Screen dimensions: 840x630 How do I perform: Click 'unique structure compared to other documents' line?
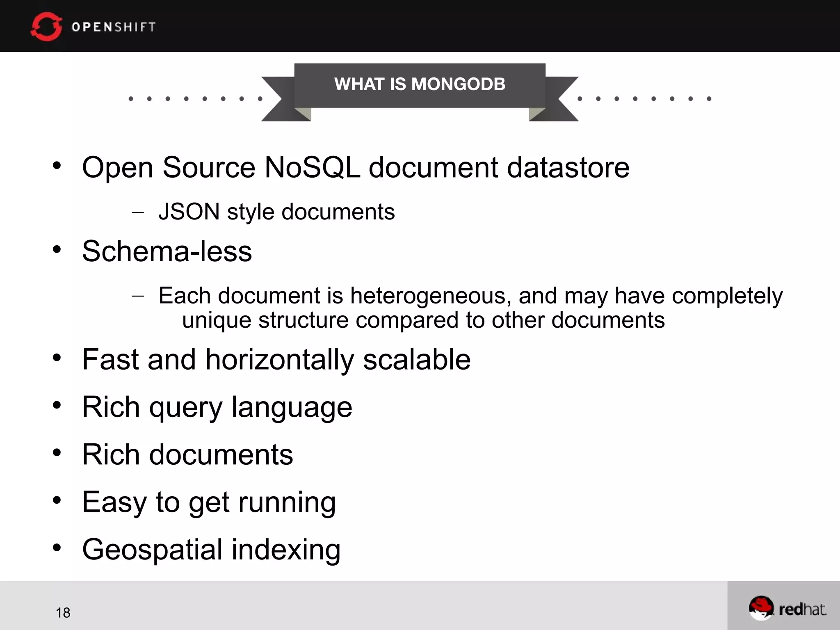click(x=423, y=320)
